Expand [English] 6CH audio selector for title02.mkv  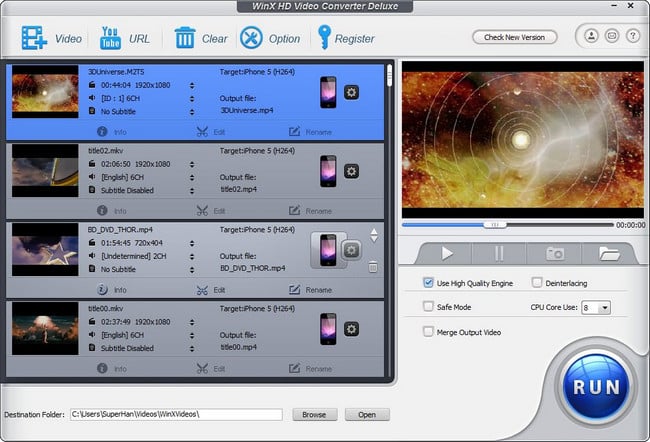(x=192, y=177)
